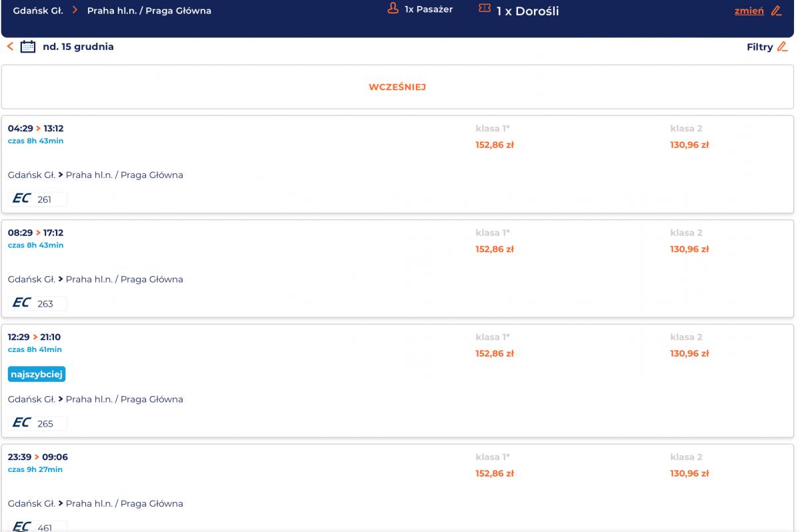Go to previous day with left arrow
The height and width of the screenshot is (532, 800).
tap(10, 47)
